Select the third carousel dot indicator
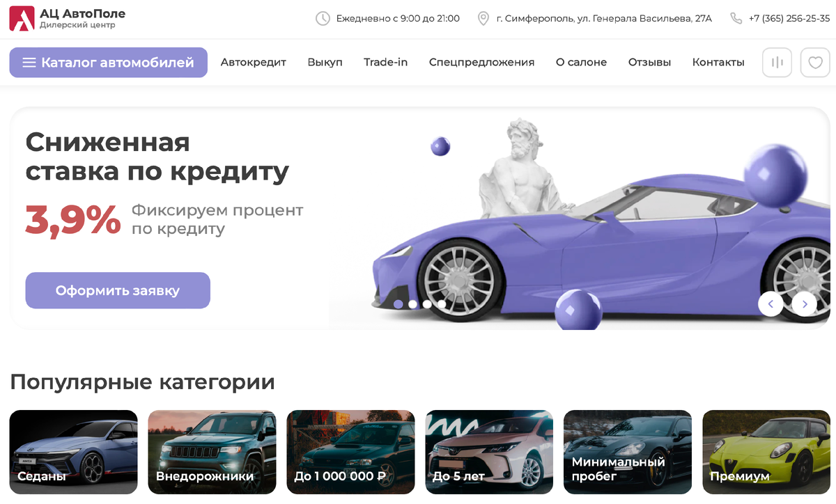This screenshot has height=504, width=836. click(427, 304)
